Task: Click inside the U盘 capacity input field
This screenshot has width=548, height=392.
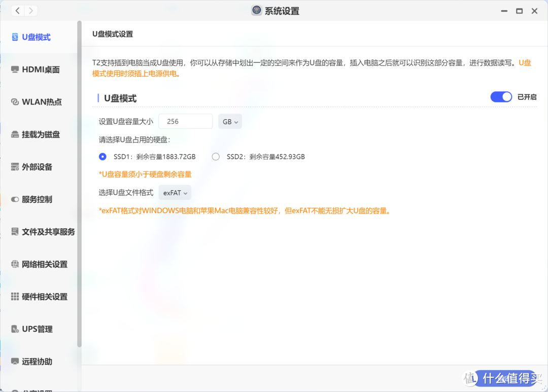Action: coord(185,121)
